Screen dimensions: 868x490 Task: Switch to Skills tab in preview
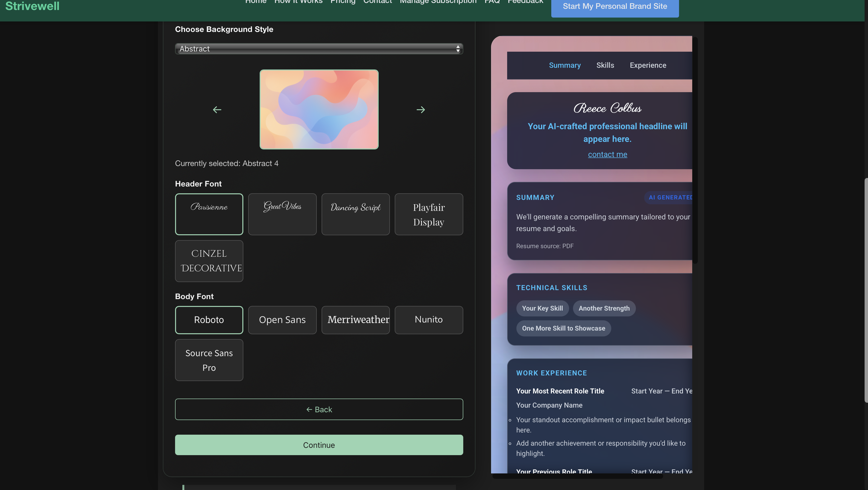point(605,65)
